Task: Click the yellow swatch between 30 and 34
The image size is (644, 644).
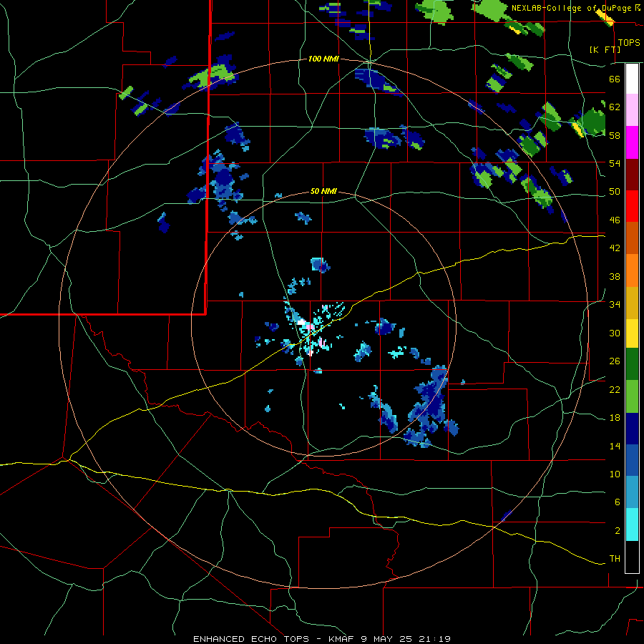Action: coord(632,333)
